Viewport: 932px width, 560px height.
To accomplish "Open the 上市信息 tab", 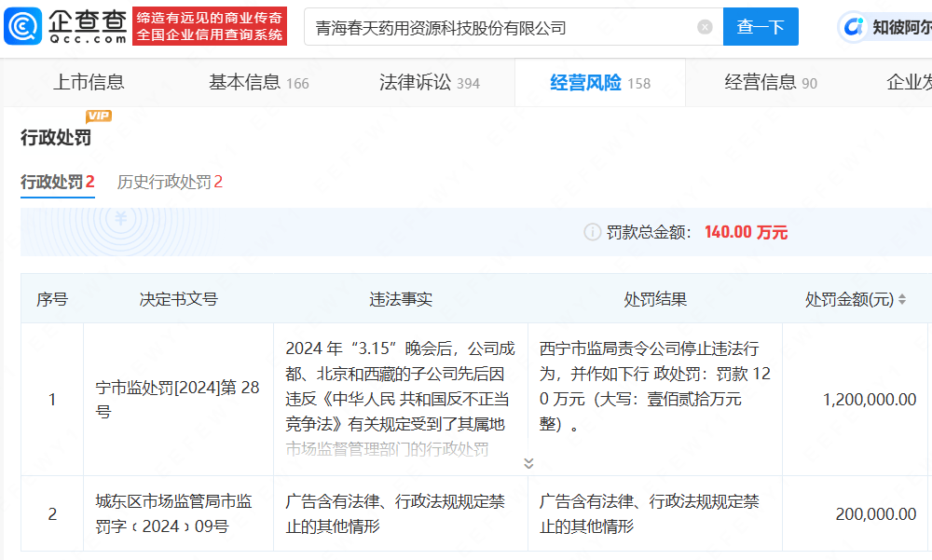I will [x=89, y=82].
